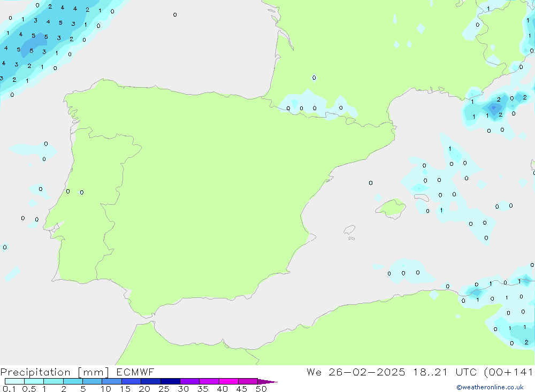Click the legend label '10'

coord(106,389)
